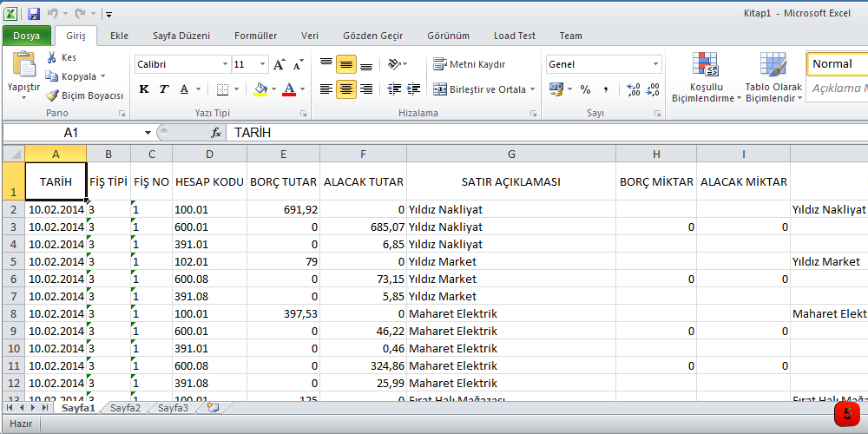Expand the Kopyala dropdown arrow
The width and height of the screenshot is (868, 434).
[103, 76]
